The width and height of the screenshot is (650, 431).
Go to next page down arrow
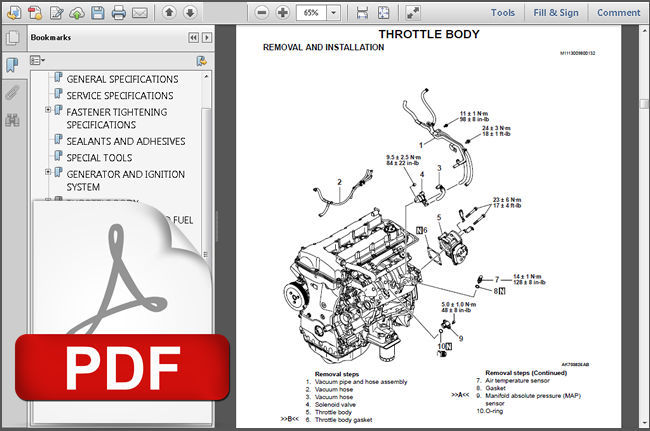pyautogui.click(x=190, y=13)
